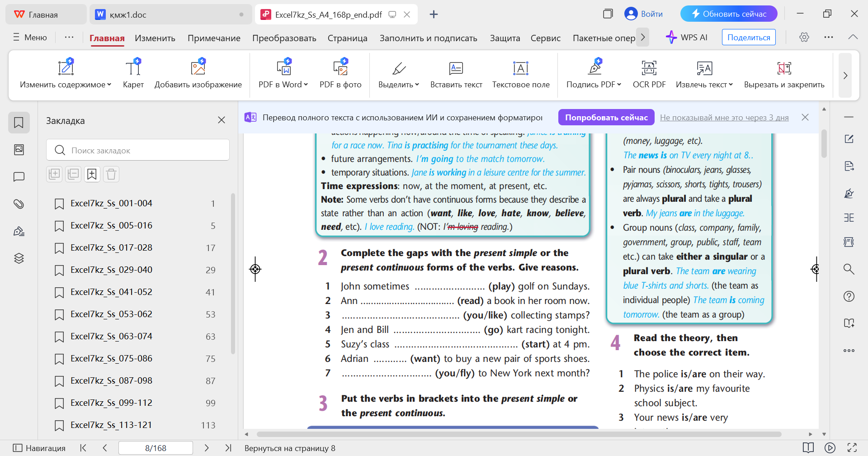
Task: Open the thumbnails panel in left sidebar
Action: [19, 150]
